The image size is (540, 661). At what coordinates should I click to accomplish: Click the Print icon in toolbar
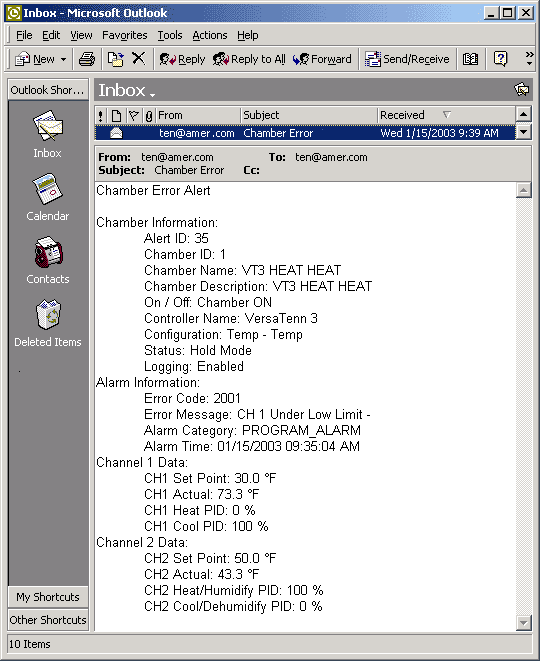coord(87,59)
